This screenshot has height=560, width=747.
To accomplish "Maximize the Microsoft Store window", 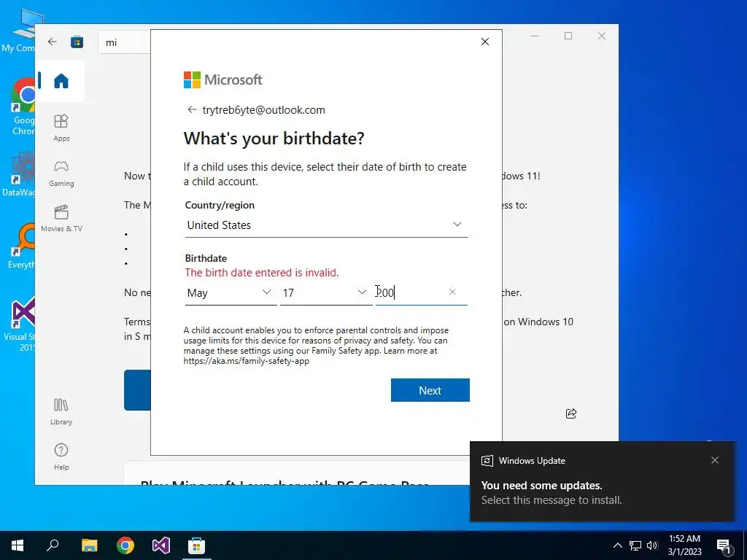I will click(x=568, y=36).
